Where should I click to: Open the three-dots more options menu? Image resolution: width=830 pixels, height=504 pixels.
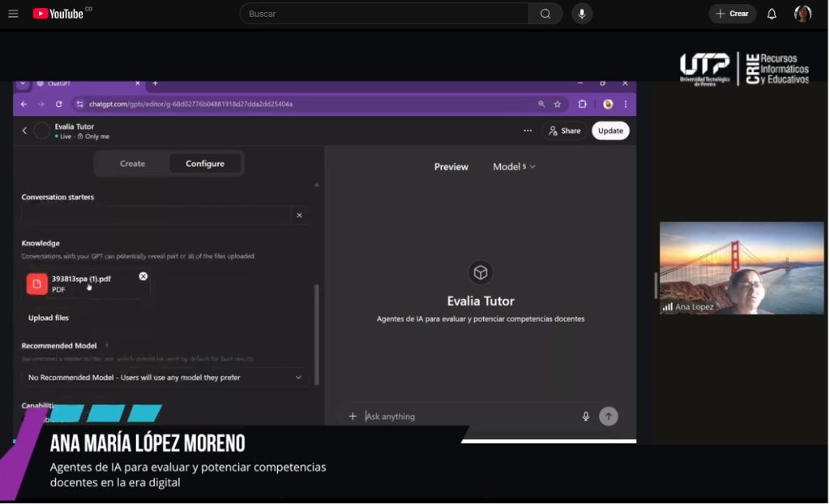point(528,130)
